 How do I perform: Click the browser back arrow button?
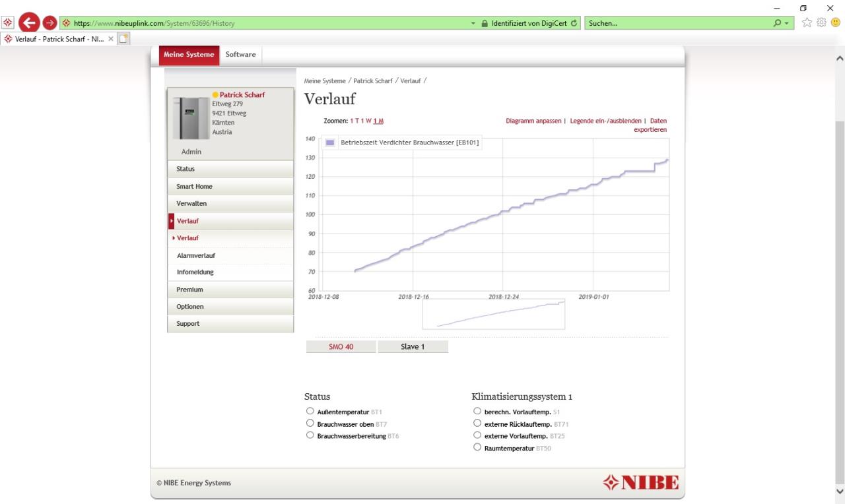(29, 22)
